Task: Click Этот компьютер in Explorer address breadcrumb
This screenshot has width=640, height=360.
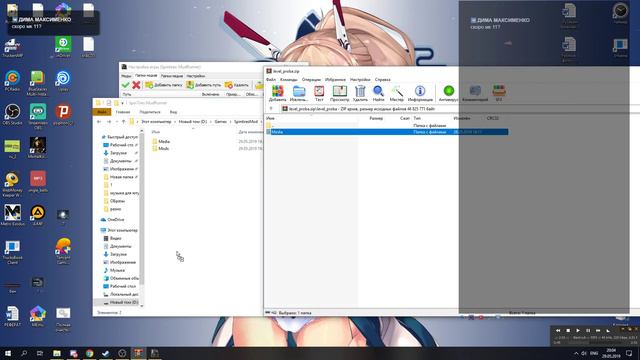Action: (156, 122)
